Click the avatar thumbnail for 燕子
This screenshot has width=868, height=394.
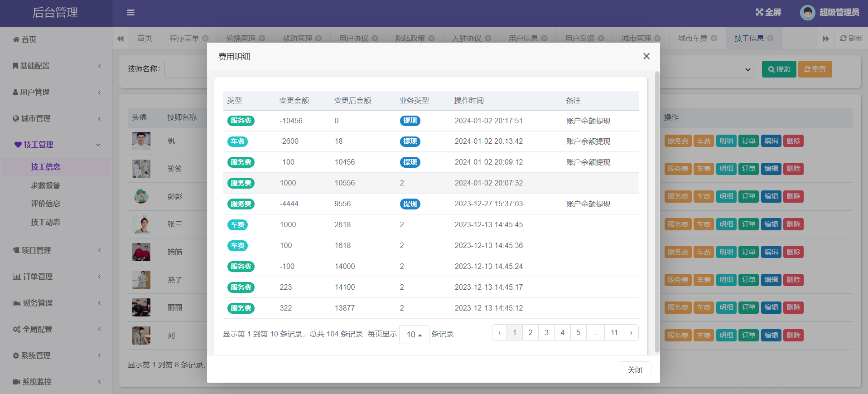tap(141, 280)
